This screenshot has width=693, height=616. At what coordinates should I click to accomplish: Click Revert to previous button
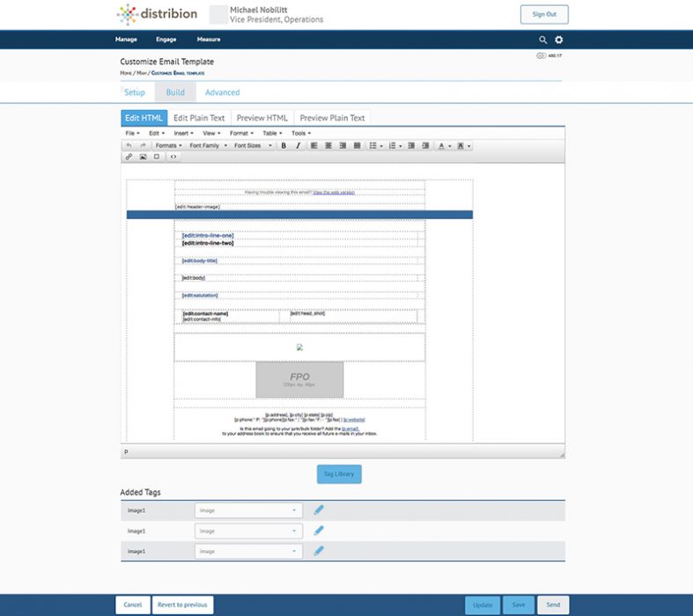pos(182,605)
